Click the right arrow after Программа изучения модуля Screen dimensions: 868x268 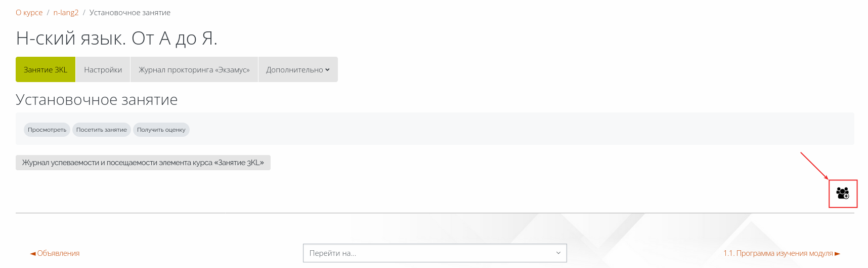click(x=837, y=253)
